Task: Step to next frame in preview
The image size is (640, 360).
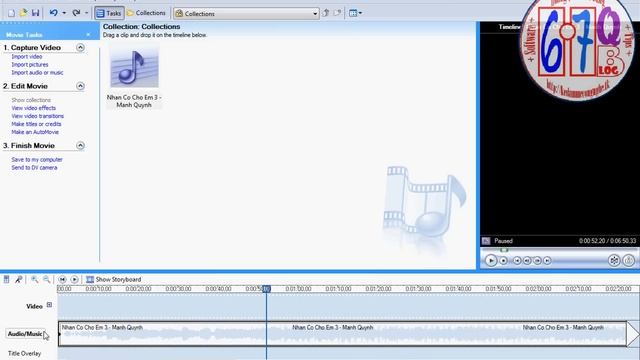Action: click(537, 260)
